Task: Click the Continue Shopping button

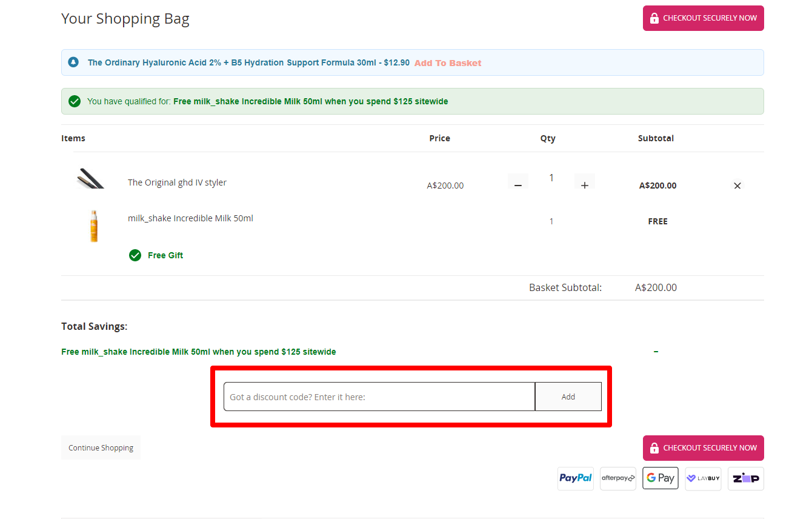Action: point(101,447)
